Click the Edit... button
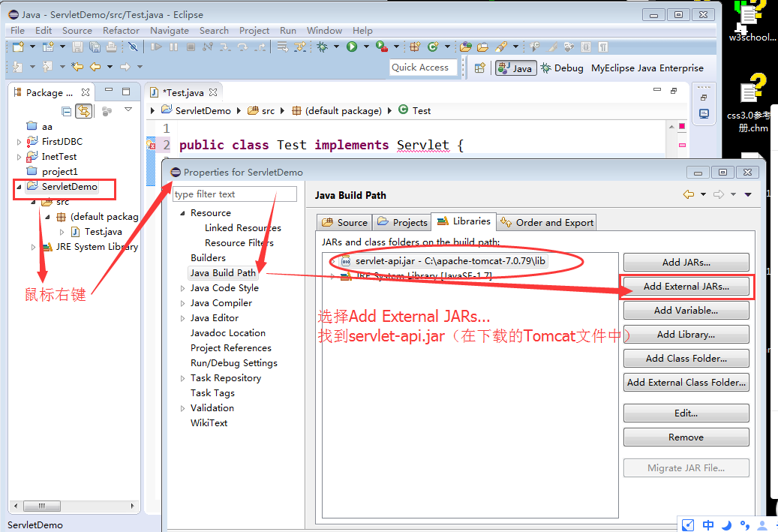Screen dimensions: 778x532 (686, 413)
